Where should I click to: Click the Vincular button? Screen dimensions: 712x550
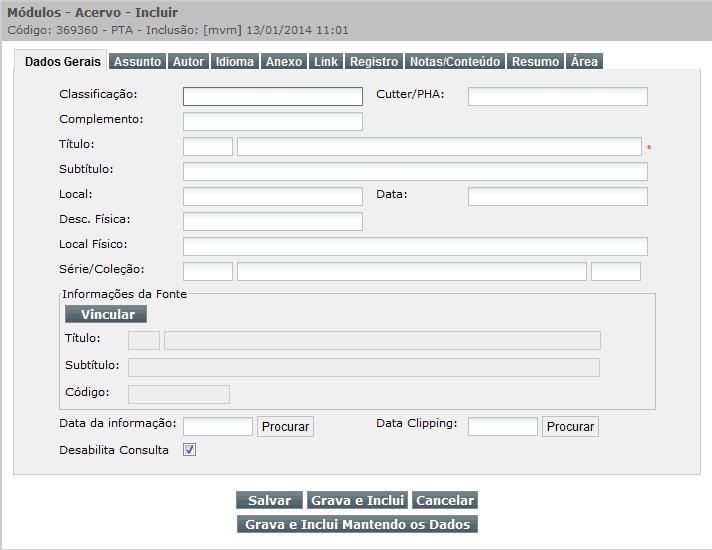[106, 314]
